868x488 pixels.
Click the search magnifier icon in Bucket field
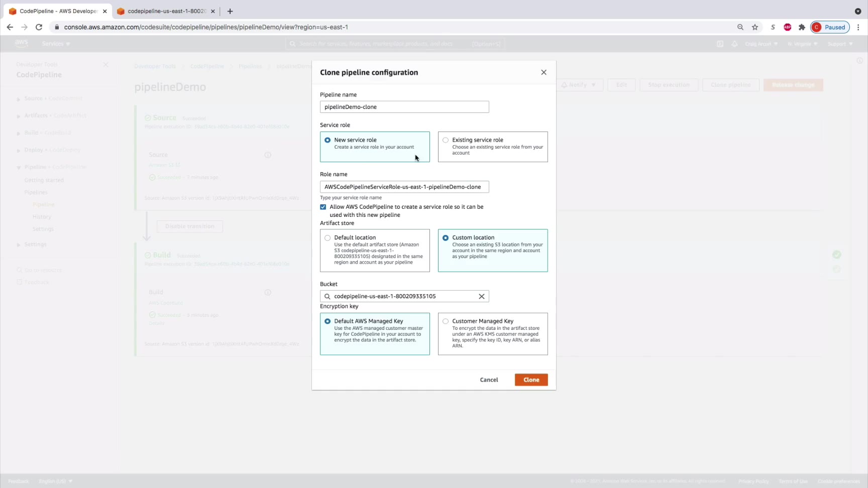pos(328,296)
